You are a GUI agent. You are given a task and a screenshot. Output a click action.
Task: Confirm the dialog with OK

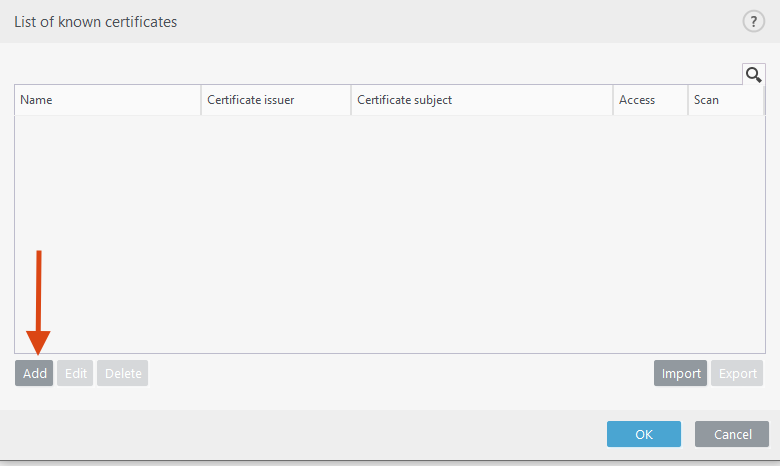click(x=643, y=434)
